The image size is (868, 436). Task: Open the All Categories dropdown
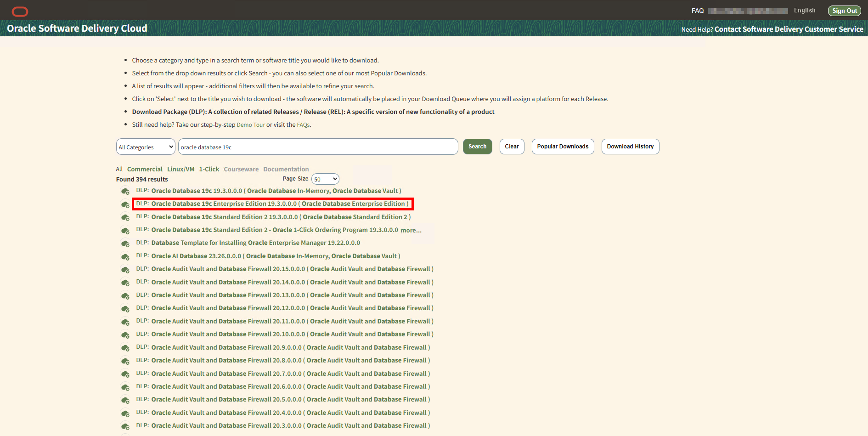pos(146,147)
